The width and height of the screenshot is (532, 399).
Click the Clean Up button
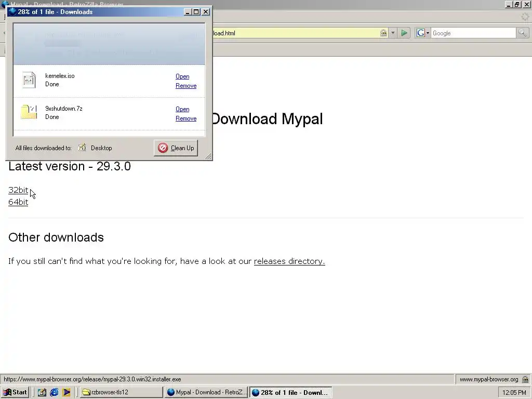[176, 148]
